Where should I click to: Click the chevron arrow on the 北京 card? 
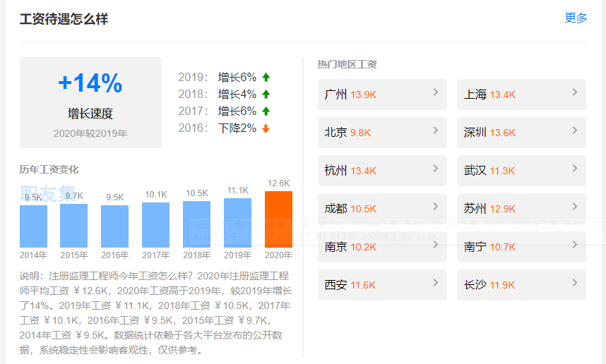tap(435, 131)
